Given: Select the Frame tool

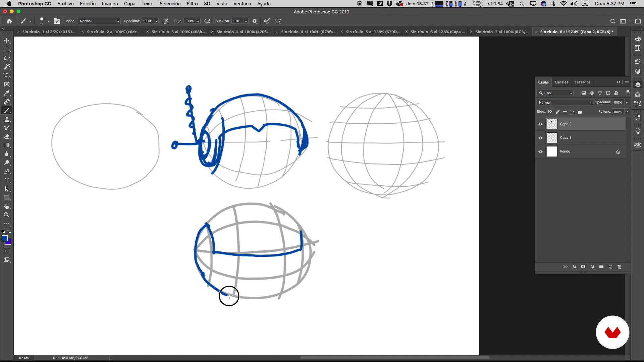Looking at the screenshot, I should [x=7, y=84].
